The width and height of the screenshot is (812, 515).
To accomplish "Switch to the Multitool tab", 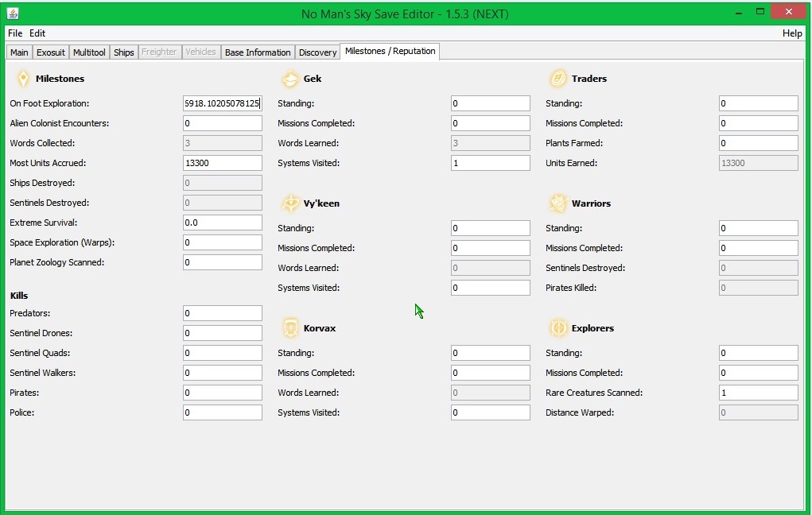I will click(x=89, y=52).
